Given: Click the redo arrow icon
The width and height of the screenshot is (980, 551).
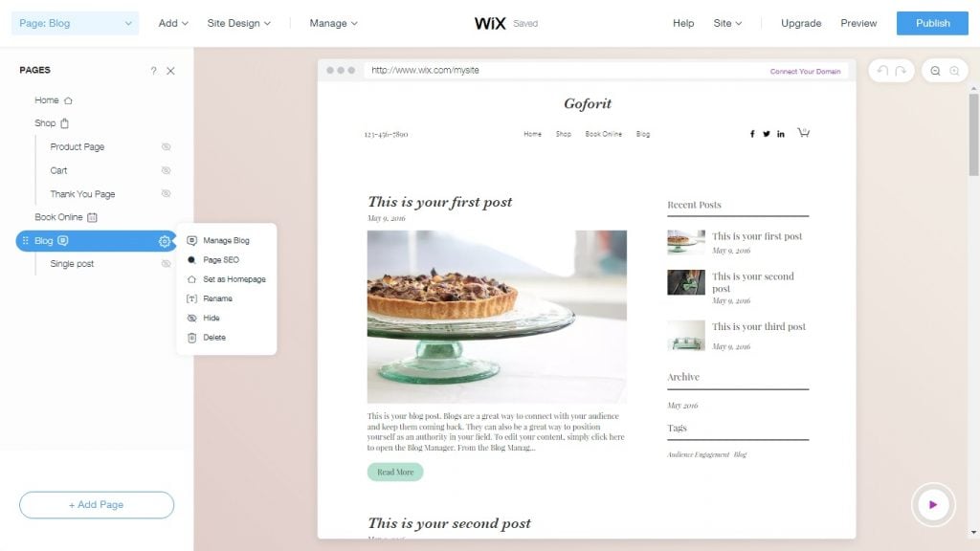Looking at the screenshot, I should click(901, 71).
